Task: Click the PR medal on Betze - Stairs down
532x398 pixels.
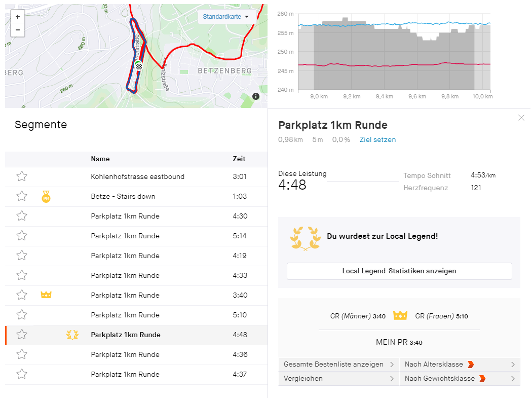Action: point(46,197)
